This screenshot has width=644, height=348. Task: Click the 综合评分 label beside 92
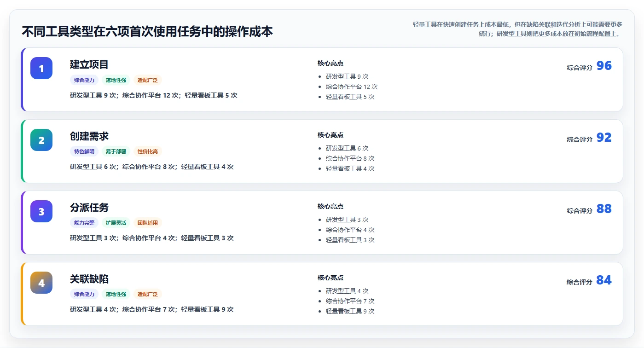coord(580,139)
